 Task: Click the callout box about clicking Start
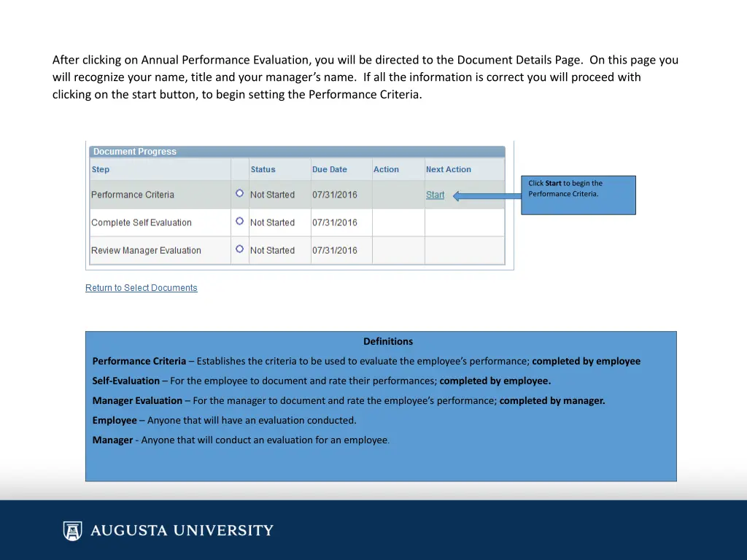[578, 195]
